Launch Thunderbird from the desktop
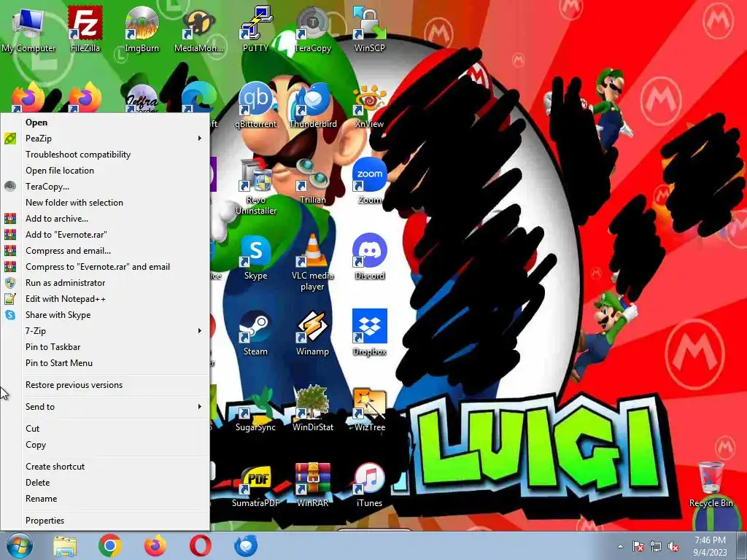Viewport: 747px width, 560px height. (312, 105)
